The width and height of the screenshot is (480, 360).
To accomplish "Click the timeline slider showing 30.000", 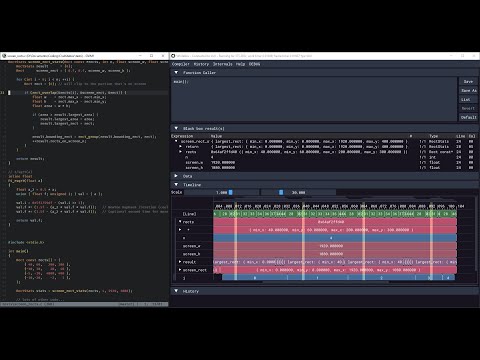I will point(298,192).
